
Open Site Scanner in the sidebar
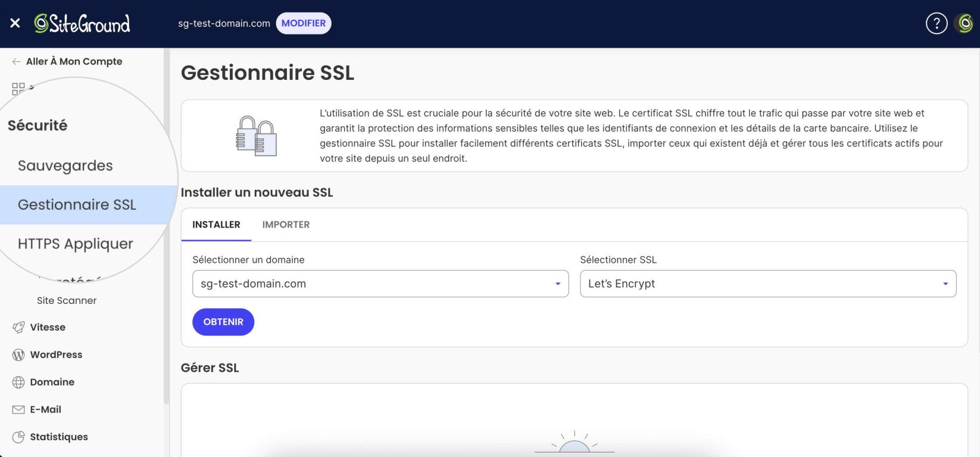coord(67,300)
